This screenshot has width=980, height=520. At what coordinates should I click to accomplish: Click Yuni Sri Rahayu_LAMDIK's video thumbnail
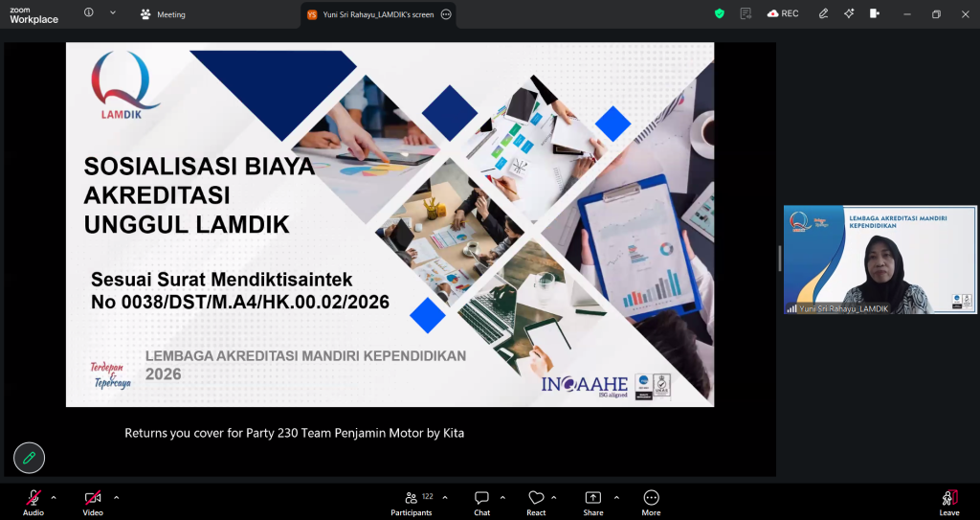(x=880, y=260)
